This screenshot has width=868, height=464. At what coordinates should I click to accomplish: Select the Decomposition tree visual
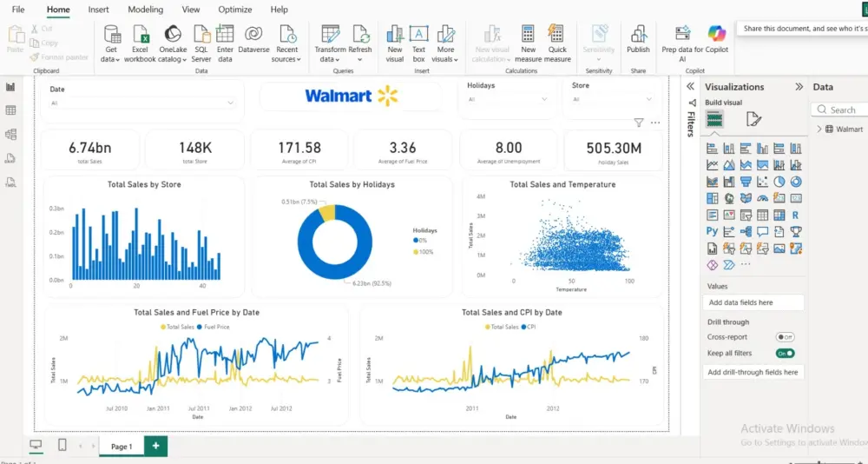pyautogui.click(x=746, y=231)
